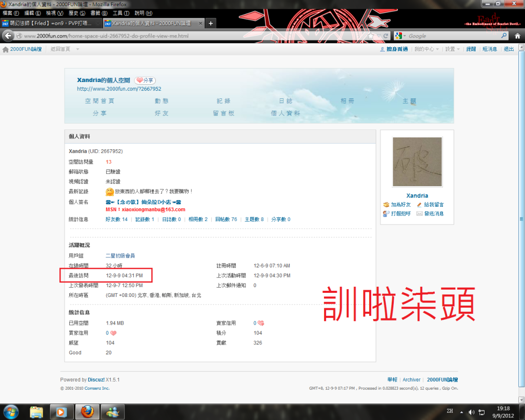Open the 留言板 message board section
This screenshot has width=525, height=420.
coord(224,113)
